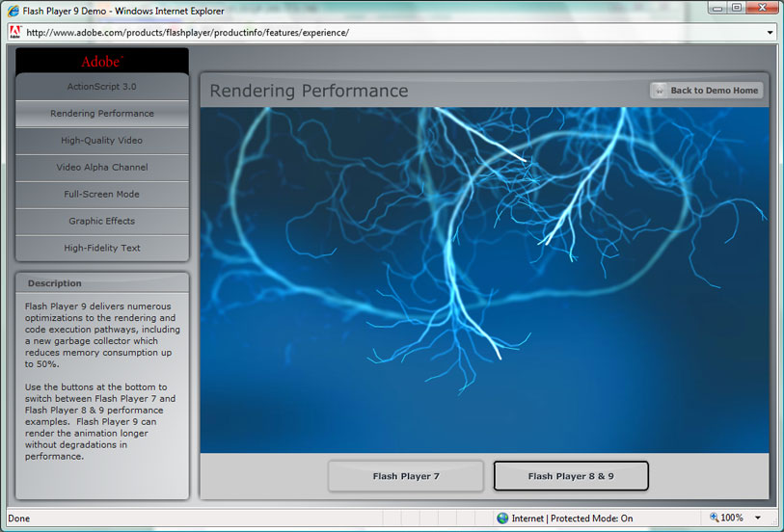Switch to Flash Player 8 & 9 example
The height and width of the screenshot is (532, 784).
pos(571,476)
